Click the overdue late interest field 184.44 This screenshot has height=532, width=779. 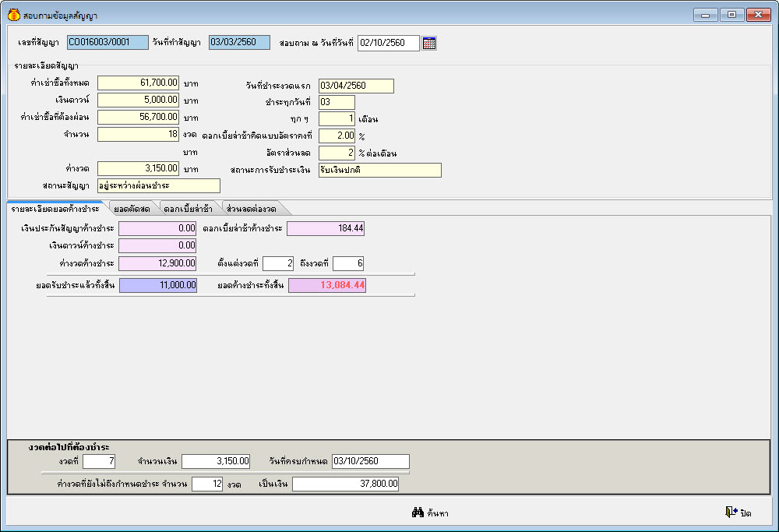pyautogui.click(x=326, y=228)
